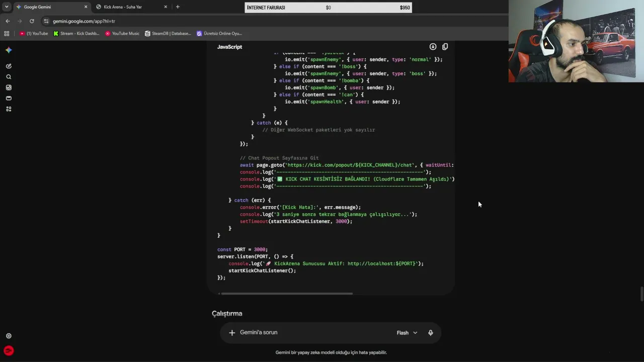This screenshot has width=644, height=362.
Task: Click the "} catch (err) {" line
Action: click(250, 200)
